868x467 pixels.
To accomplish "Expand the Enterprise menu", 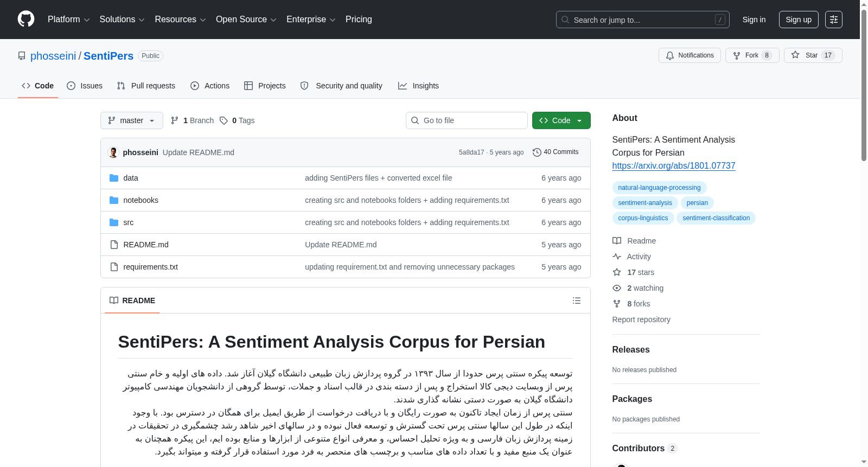I will (x=311, y=20).
